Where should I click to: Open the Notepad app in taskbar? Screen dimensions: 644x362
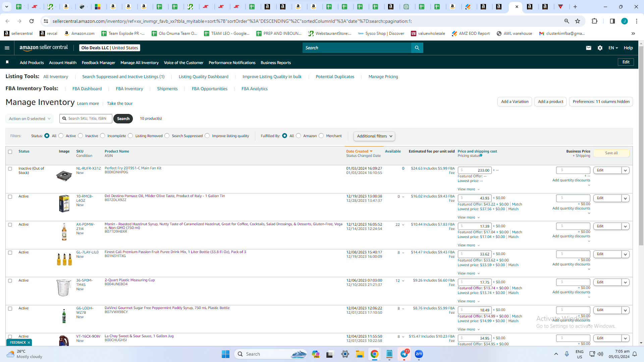pyautogui.click(x=389, y=354)
